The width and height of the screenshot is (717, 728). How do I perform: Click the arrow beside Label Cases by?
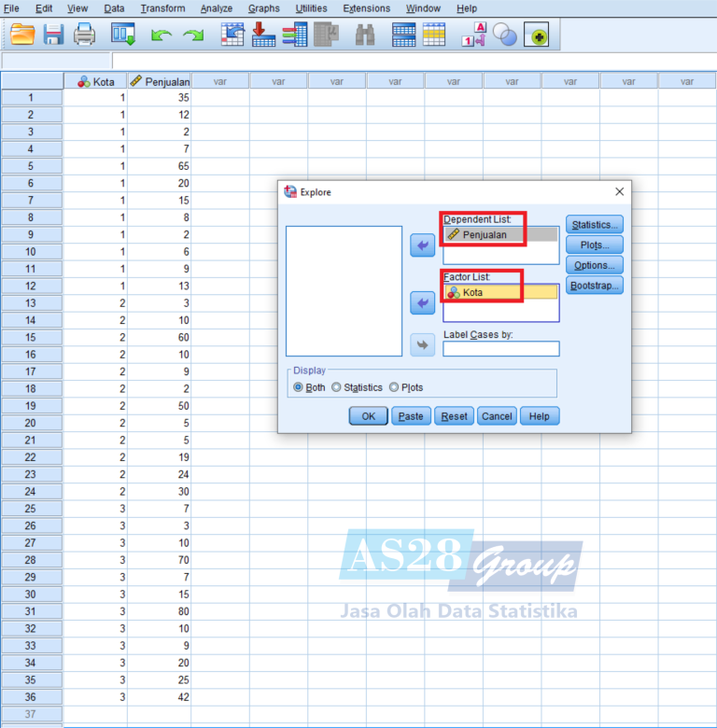pos(423,345)
